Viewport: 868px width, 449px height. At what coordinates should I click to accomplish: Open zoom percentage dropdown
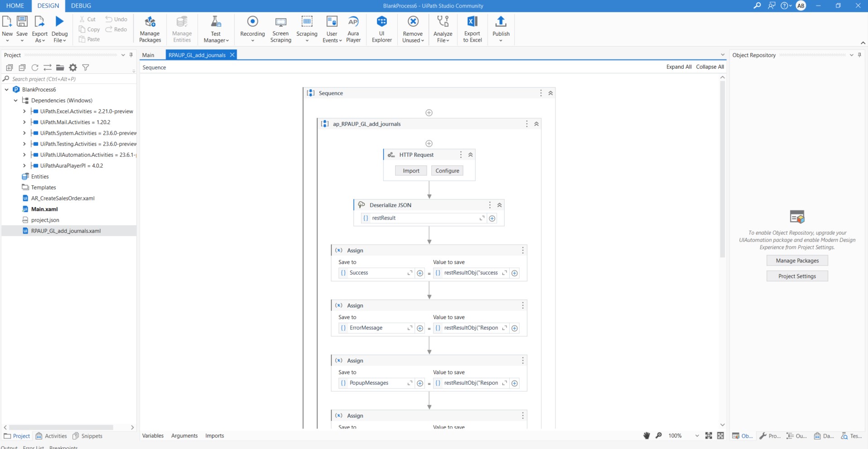(x=697, y=436)
